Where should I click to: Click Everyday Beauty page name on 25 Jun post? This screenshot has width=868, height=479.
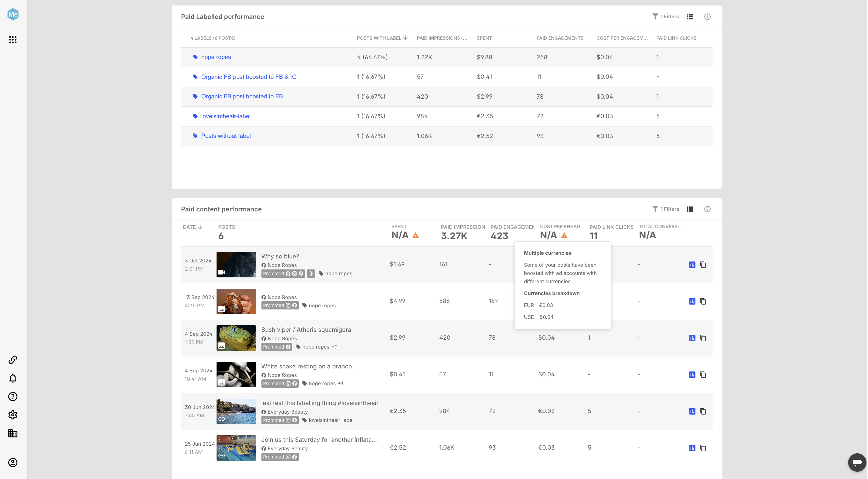pos(287,449)
